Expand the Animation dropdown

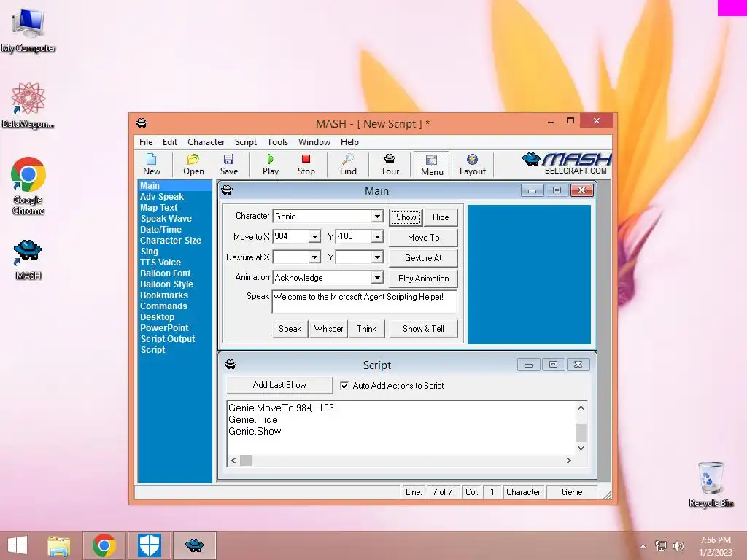pos(377,278)
